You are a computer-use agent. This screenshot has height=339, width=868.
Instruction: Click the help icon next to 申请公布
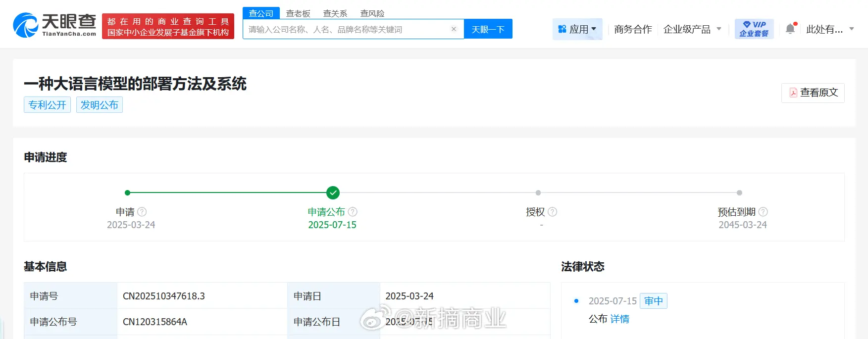(x=353, y=212)
